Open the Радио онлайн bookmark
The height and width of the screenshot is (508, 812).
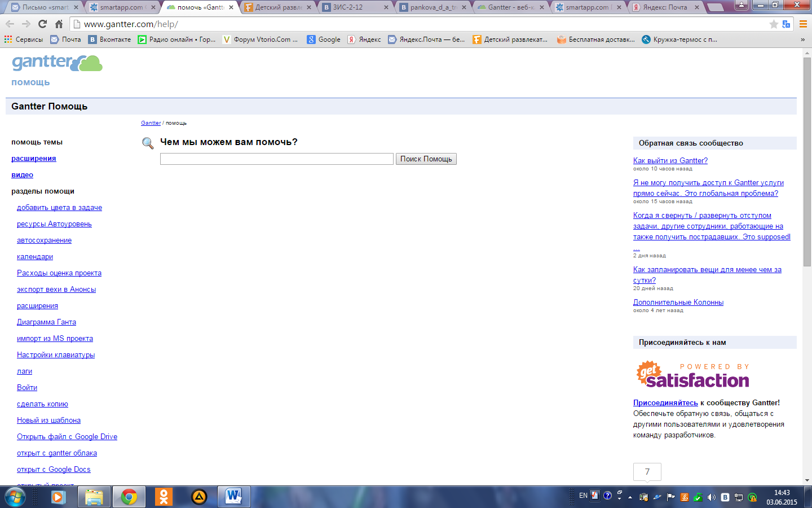[x=177, y=40]
